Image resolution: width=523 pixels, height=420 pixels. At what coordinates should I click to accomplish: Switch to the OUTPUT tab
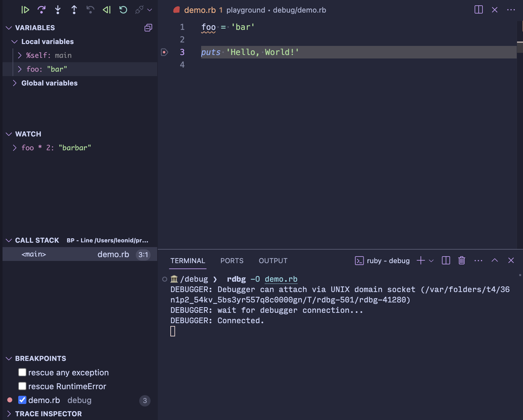point(273,261)
